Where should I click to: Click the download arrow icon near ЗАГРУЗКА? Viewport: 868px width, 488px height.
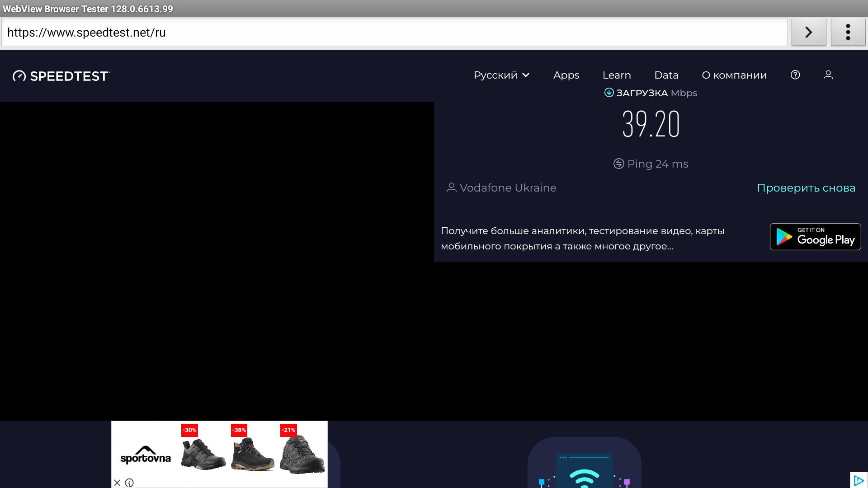(609, 93)
